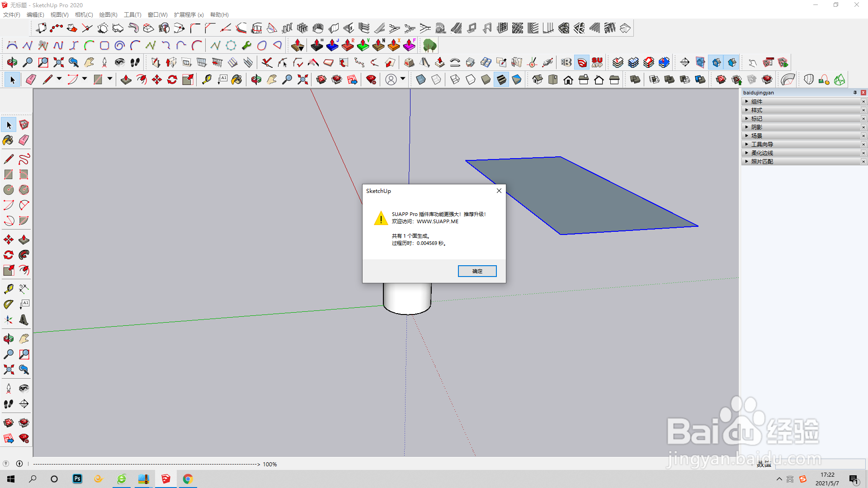The image size is (868, 488).
Task: Open Photoshop from the Windows taskbar
Action: [x=77, y=479]
